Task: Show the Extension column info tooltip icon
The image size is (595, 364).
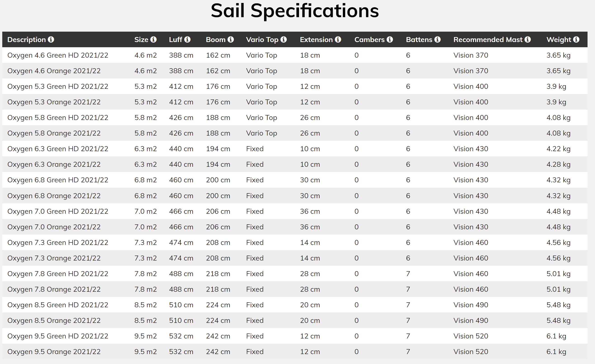Action: click(x=338, y=39)
